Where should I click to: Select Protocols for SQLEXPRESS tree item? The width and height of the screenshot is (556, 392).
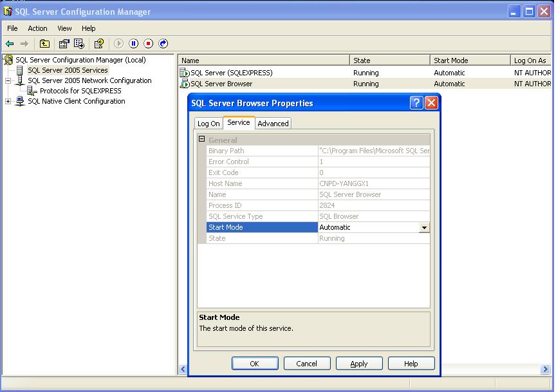pyautogui.click(x=80, y=91)
